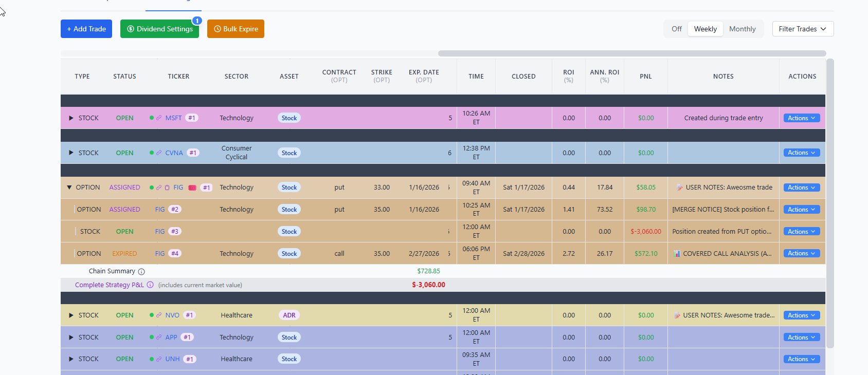Open the Actions dropdown for MSFT

(801, 118)
